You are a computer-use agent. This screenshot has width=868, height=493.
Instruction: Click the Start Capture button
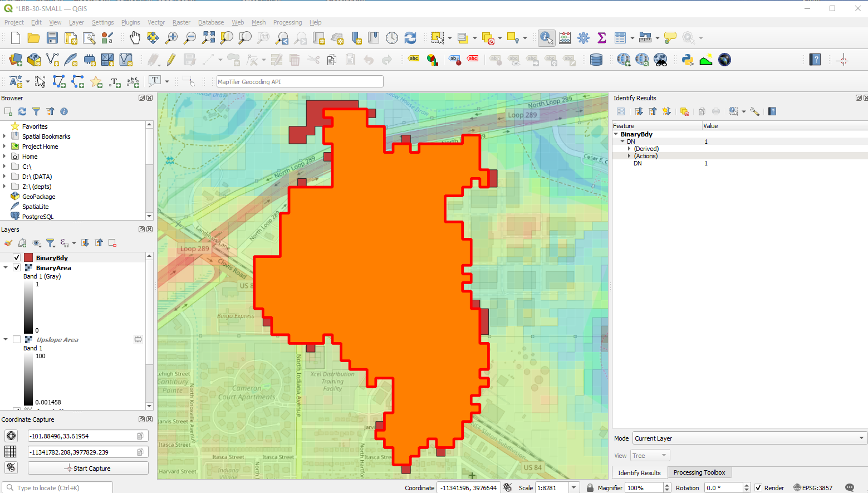(x=88, y=468)
